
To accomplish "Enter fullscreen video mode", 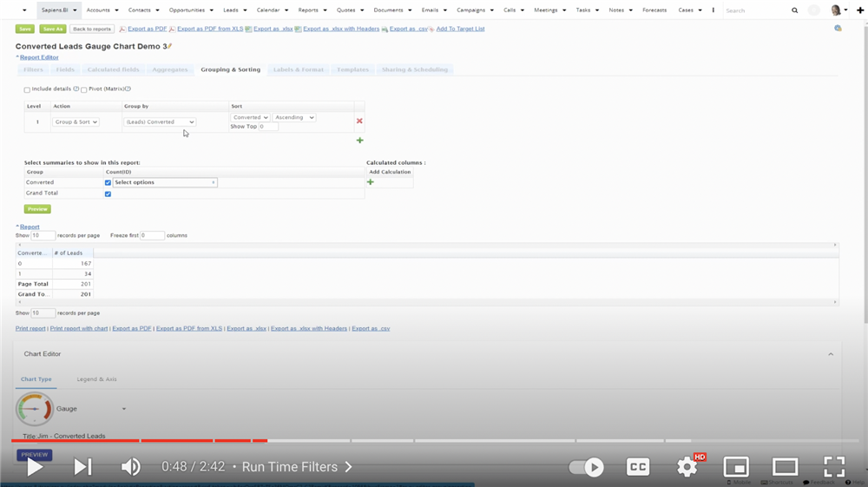I will (833, 467).
